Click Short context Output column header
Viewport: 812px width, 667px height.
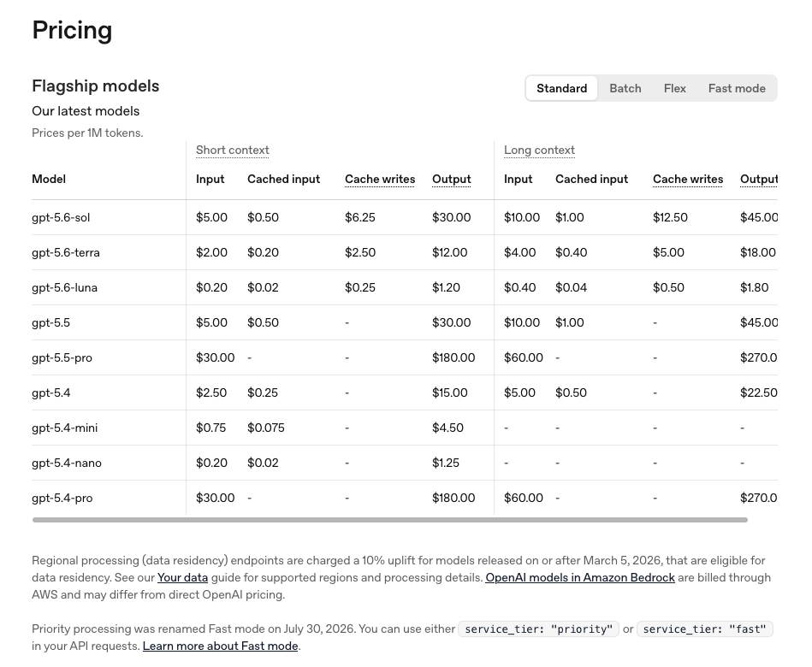[452, 179]
